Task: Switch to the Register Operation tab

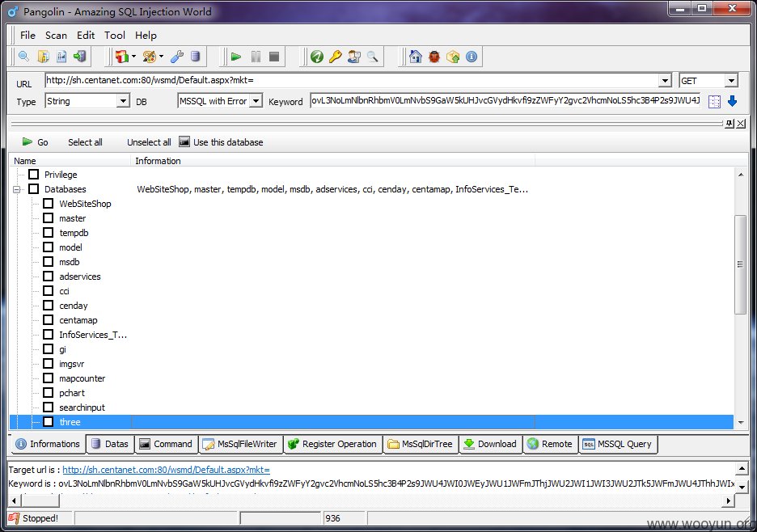Action: tap(332, 444)
